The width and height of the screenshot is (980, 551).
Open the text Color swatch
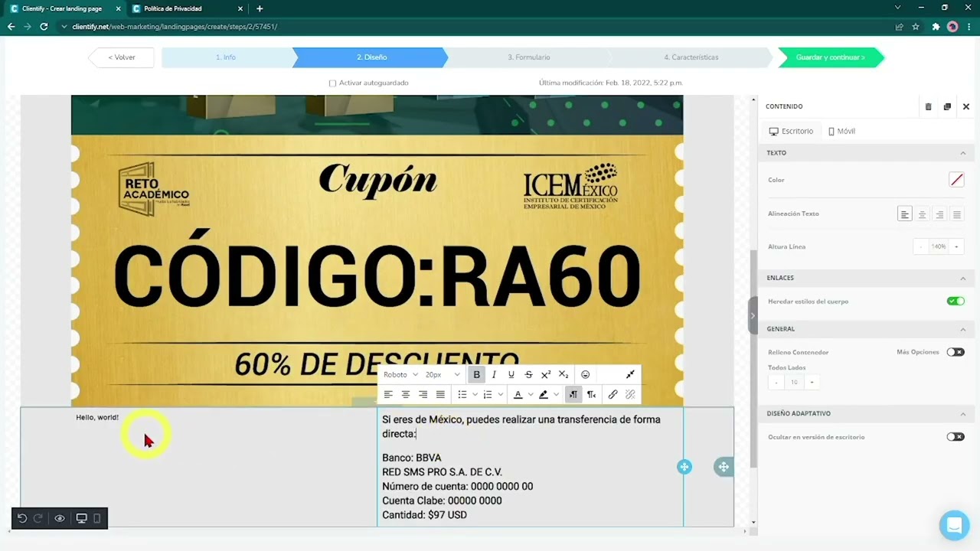point(956,181)
